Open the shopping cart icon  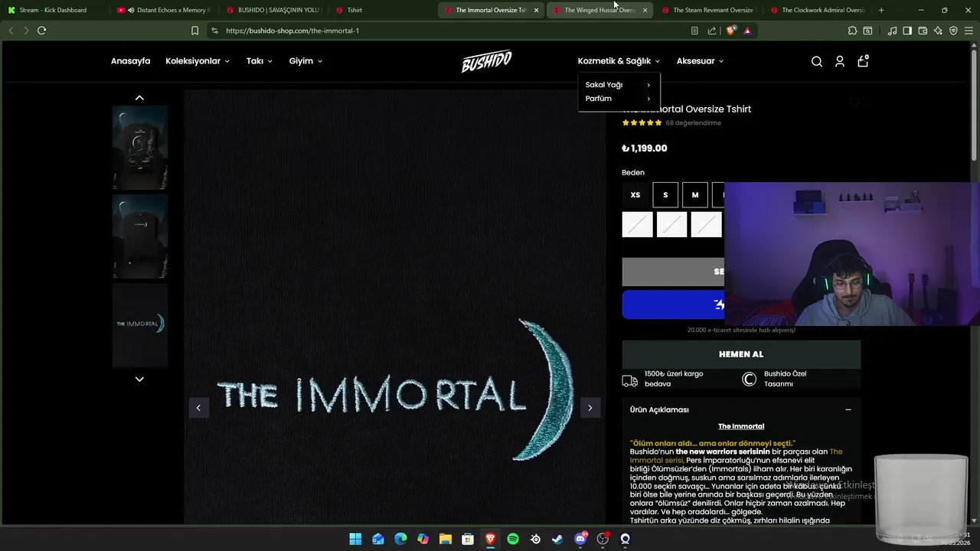click(x=863, y=61)
